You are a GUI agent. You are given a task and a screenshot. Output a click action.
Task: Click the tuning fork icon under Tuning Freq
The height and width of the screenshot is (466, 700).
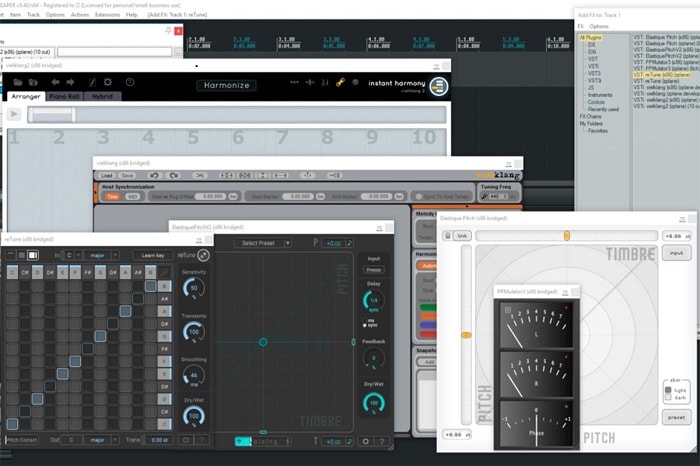point(484,196)
